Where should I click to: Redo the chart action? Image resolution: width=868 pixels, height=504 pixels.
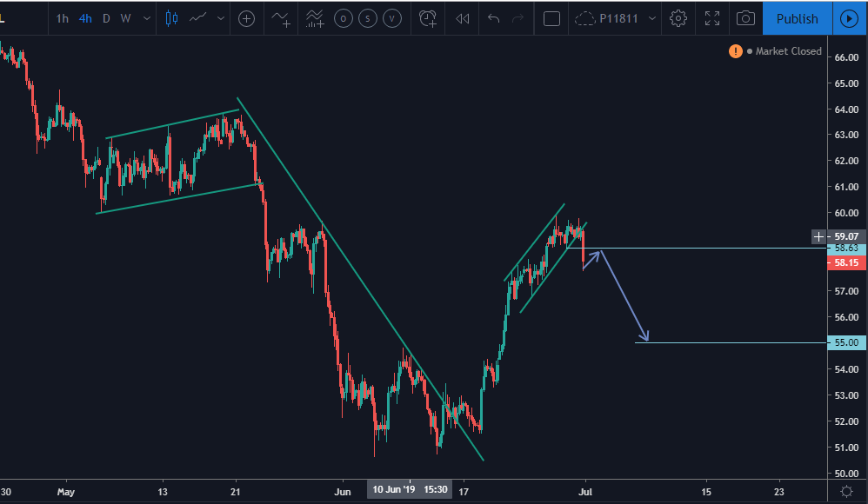tap(517, 19)
